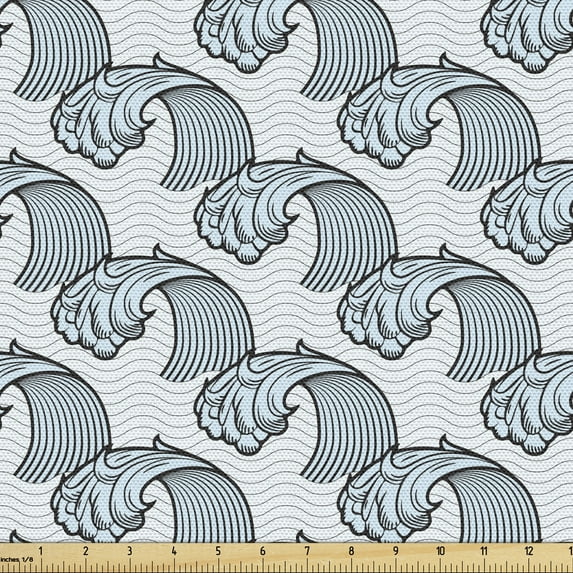Select the ruler mark labeled 11
This screenshot has height=573, width=573.
click(484, 551)
